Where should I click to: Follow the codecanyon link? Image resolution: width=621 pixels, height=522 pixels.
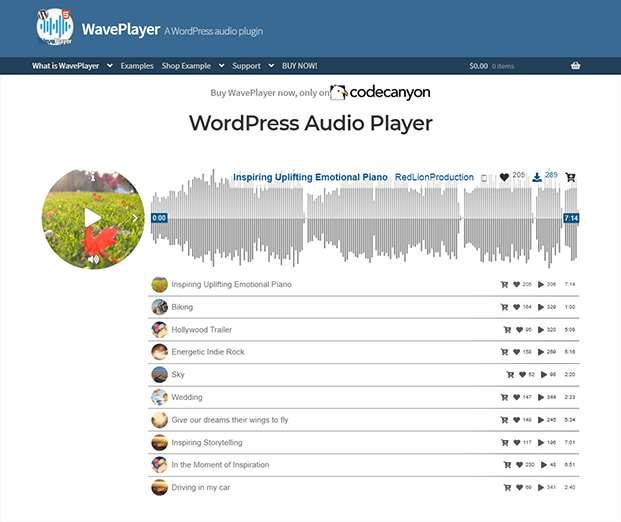pyautogui.click(x=380, y=92)
